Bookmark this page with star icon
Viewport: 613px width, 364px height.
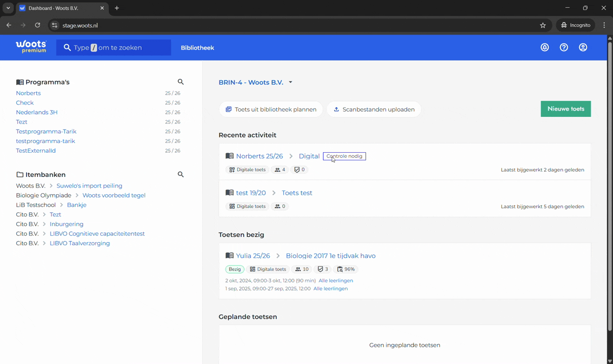[x=543, y=25]
